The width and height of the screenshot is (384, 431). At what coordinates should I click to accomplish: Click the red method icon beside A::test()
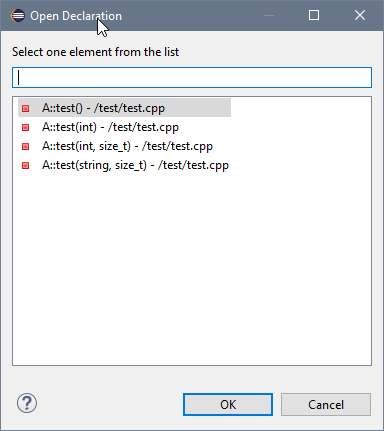26,108
